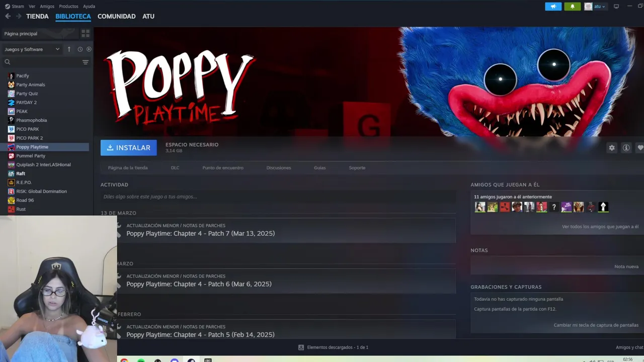Select Pacify game icon in library
Viewport: 644px width, 362px height.
click(x=11, y=76)
